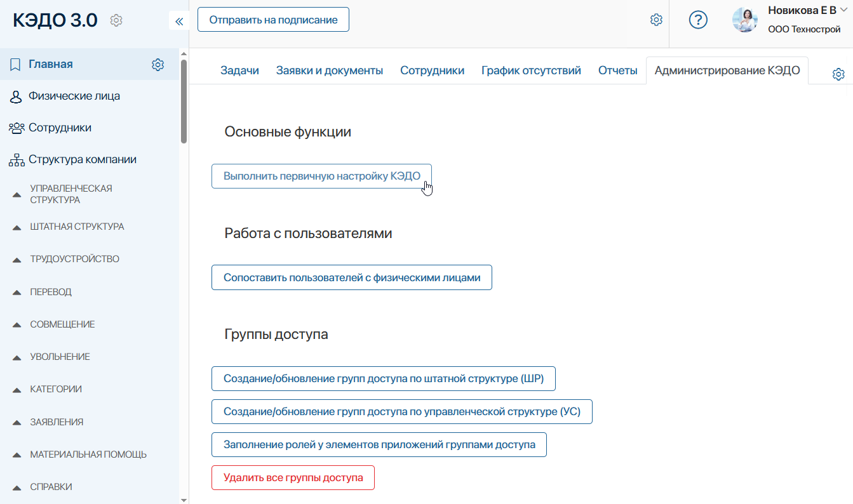853x504 pixels.
Task: Open tabs settings gear right of Администрирование КЭДО
Action: tap(838, 75)
